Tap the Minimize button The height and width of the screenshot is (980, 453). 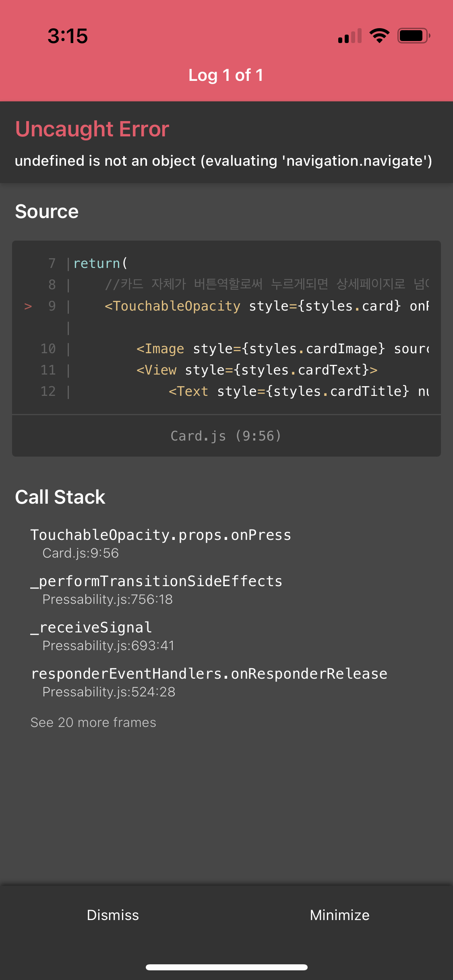339,915
